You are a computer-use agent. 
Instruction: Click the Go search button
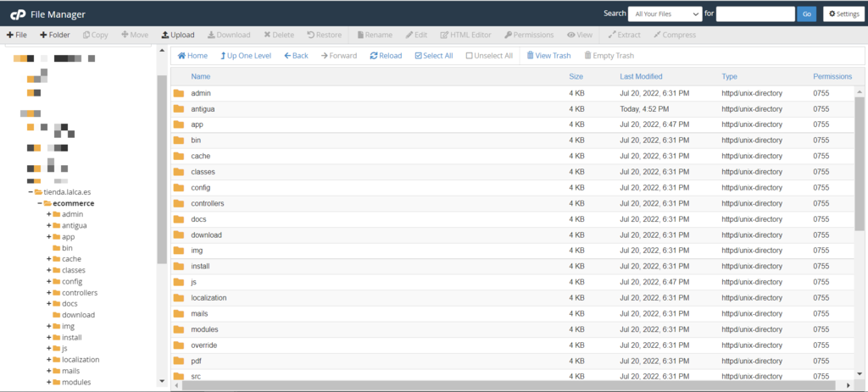[x=807, y=14]
